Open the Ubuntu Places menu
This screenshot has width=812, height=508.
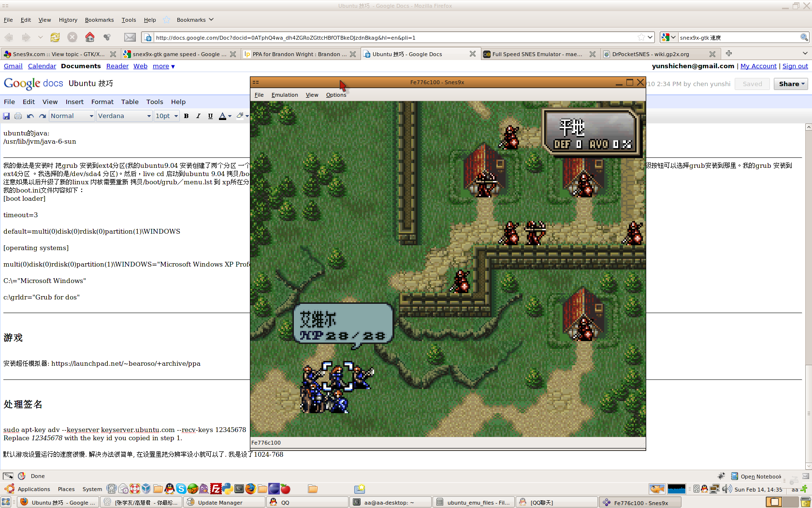pos(66,489)
